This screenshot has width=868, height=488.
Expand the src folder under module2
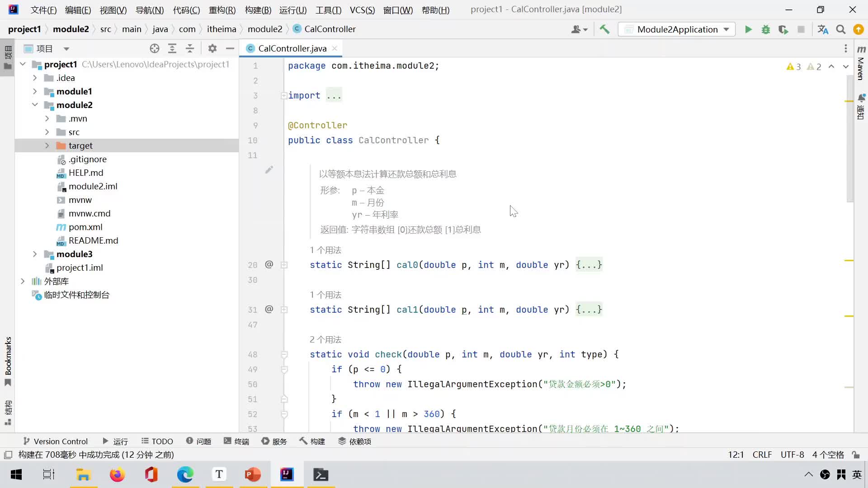coord(47,132)
